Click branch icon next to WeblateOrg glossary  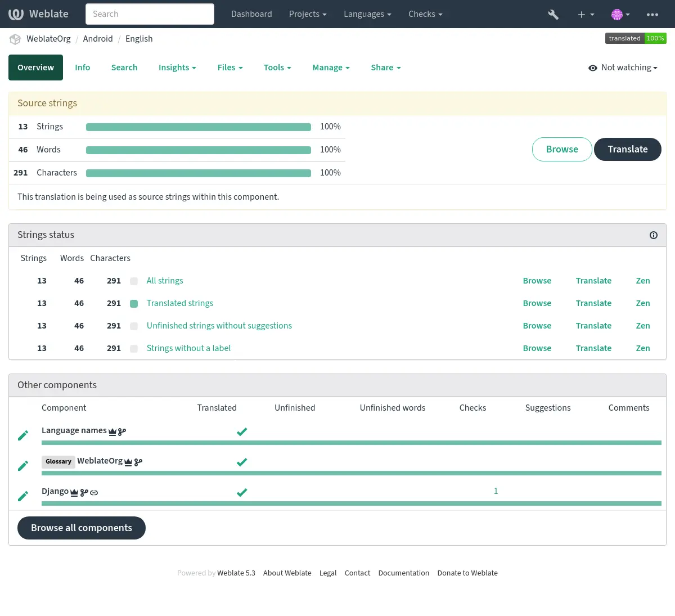tap(138, 462)
